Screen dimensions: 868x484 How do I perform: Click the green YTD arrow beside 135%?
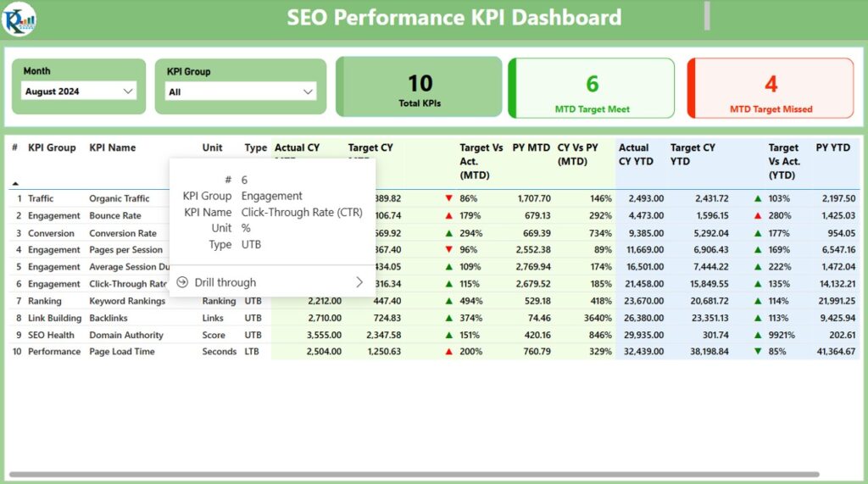[x=758, y=284]
